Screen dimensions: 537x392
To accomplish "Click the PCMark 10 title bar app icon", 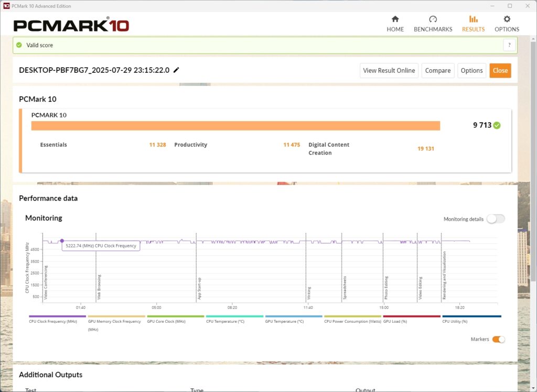I will tap(6, 6).
